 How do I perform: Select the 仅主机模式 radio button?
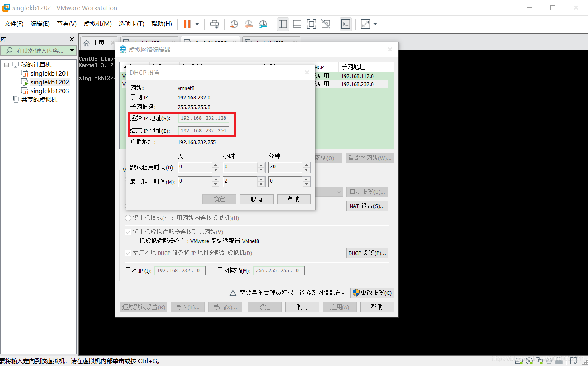point(128,218)
